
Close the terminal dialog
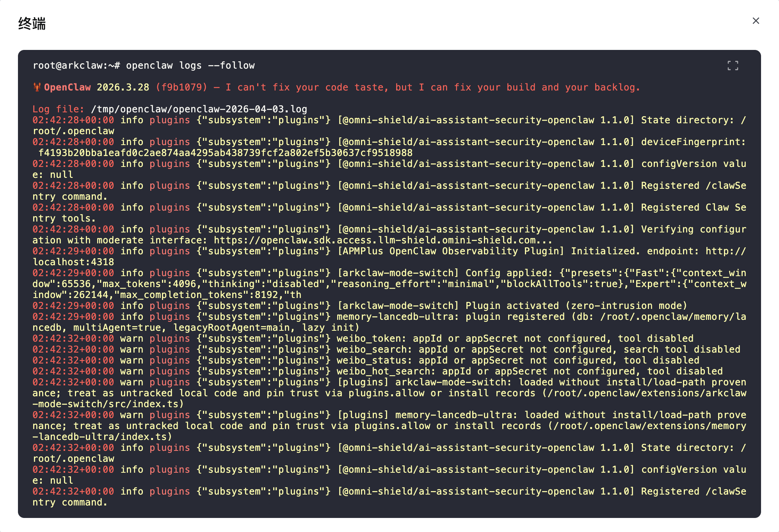click(x=756, y=21)
